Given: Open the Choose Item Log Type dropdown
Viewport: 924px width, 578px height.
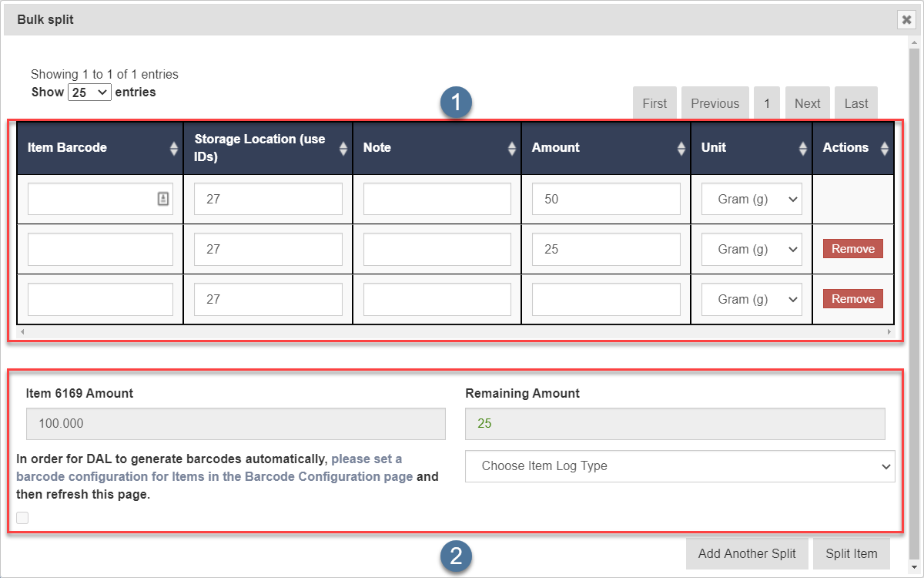Looking at the screenshot, I should tap(680, 466).
